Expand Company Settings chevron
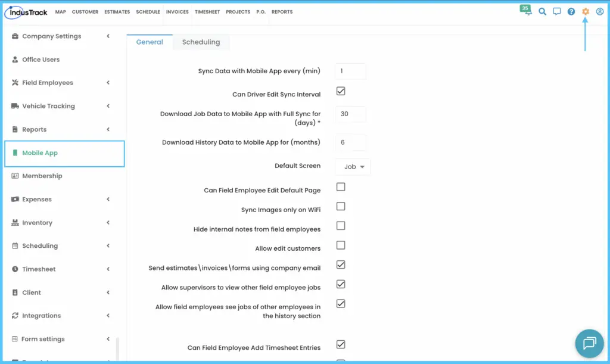The image size is (610, 364). tap(108, 36)
